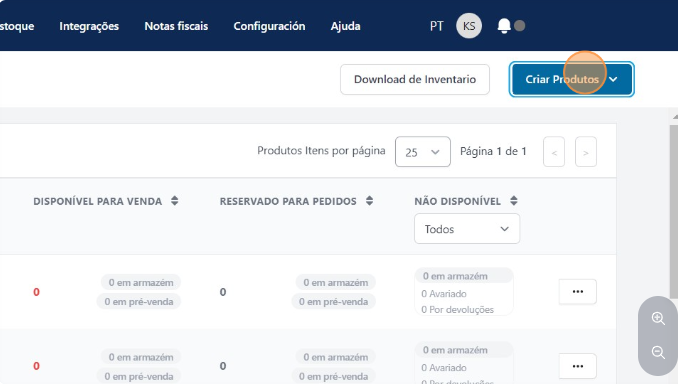678x385 pixels.
Task: Click the Download de Inventario button
Action: [415, 79]
